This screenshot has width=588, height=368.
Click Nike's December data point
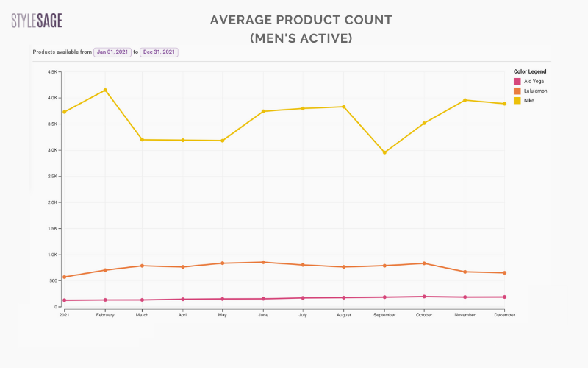[x=504, y=104]
